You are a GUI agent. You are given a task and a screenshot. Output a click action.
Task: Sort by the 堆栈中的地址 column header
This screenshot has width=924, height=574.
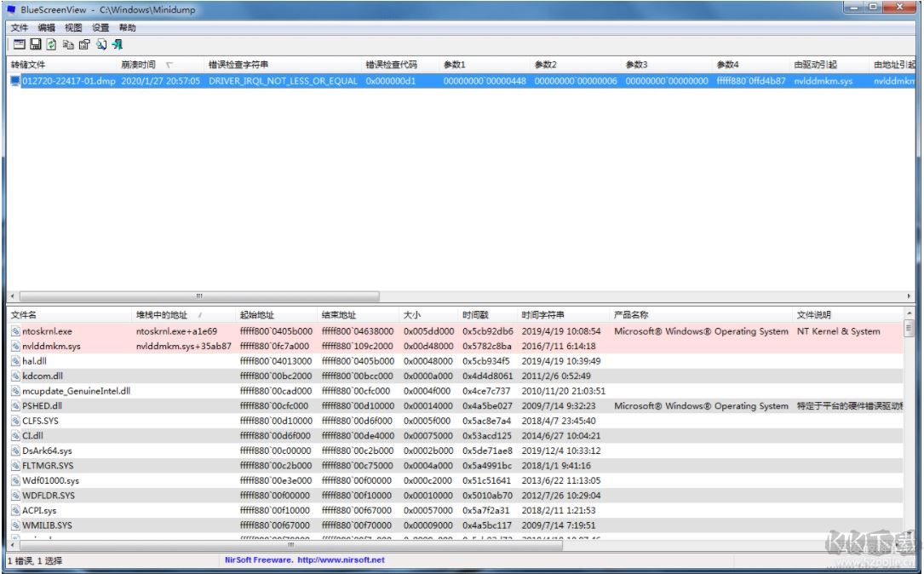coord(164,316)
